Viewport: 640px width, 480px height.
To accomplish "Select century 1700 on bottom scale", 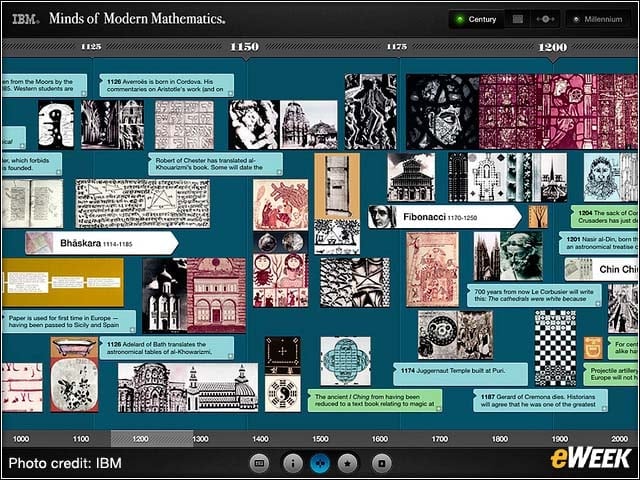I will (x=440, y=439).
